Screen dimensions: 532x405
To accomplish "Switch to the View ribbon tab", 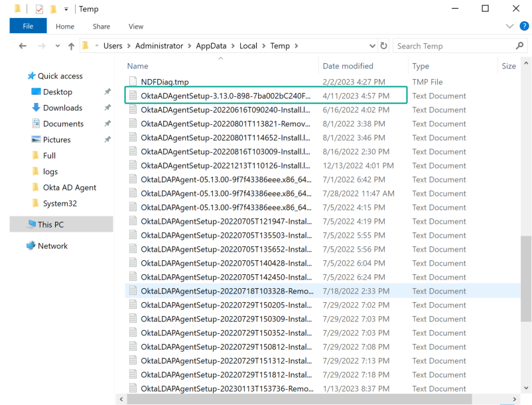I will pyautogui.click(x=135, y=27).
